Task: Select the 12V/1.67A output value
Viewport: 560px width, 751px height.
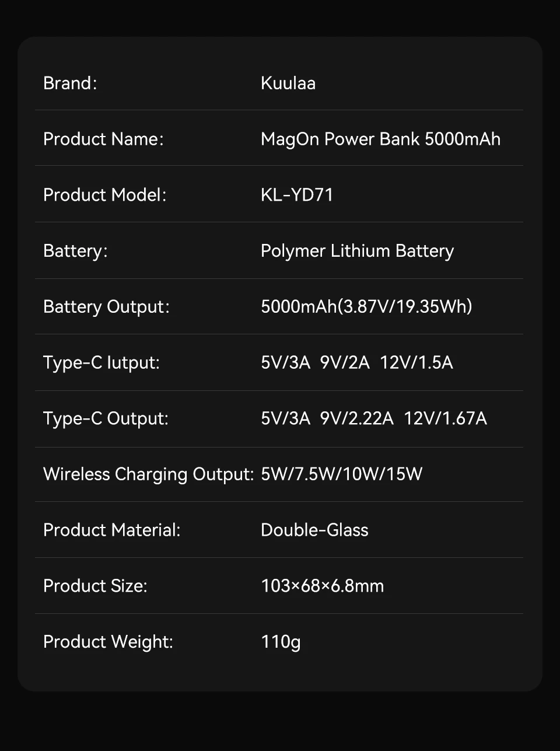Action: pos(445,418)
